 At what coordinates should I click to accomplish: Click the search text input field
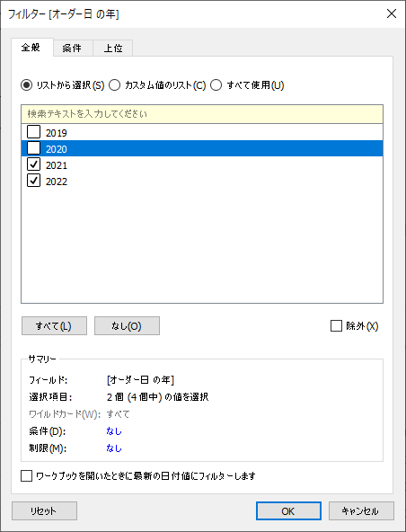point(202,114)
